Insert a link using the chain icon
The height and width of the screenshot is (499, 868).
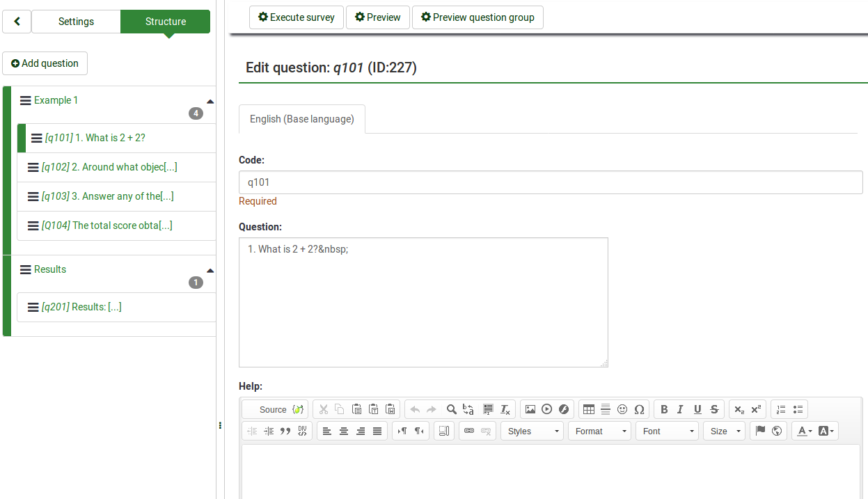point(469,431)
